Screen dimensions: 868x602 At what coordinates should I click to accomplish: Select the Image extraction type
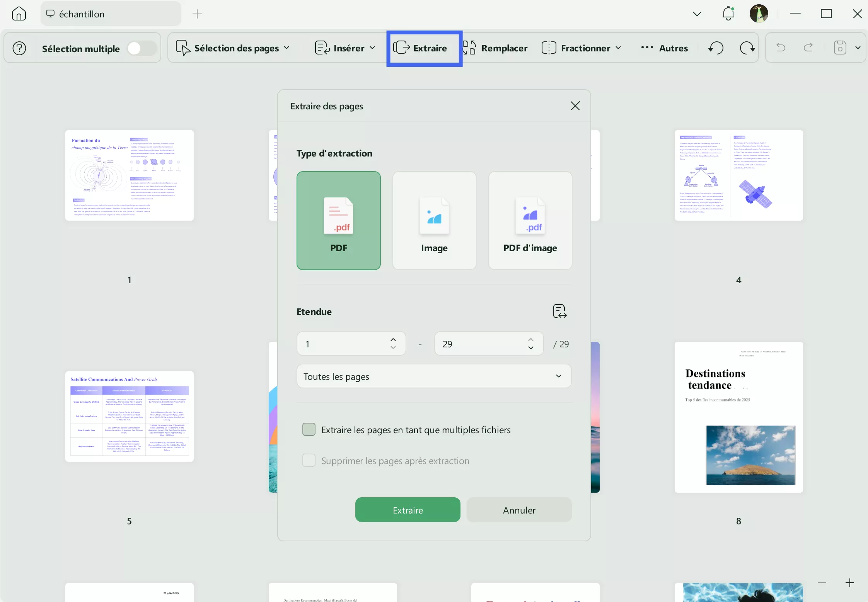pos(434,221)
